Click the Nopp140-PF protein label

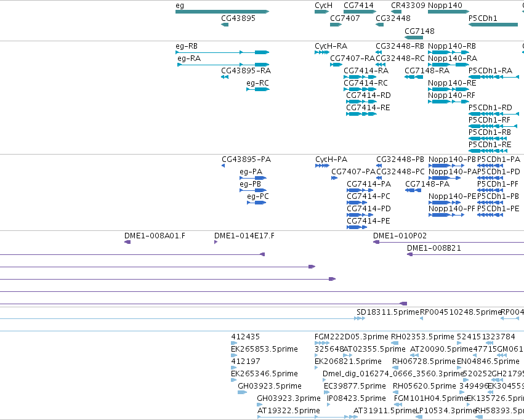(452, 209)
